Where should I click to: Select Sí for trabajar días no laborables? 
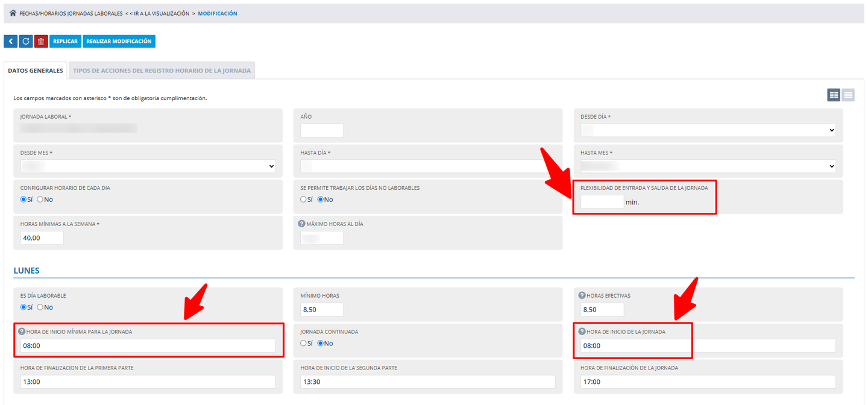click(304, 199)
